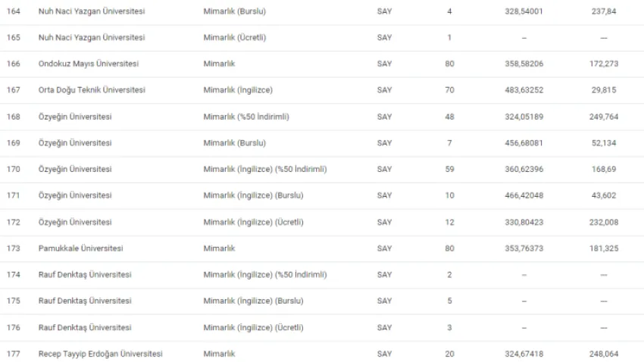Click ranking value 43,602
Screen dimensions: 644x362
coord(603,195)
